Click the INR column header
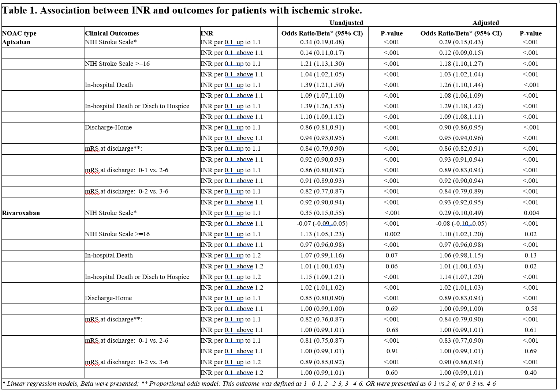560x392 pixels. click(207, 33)
